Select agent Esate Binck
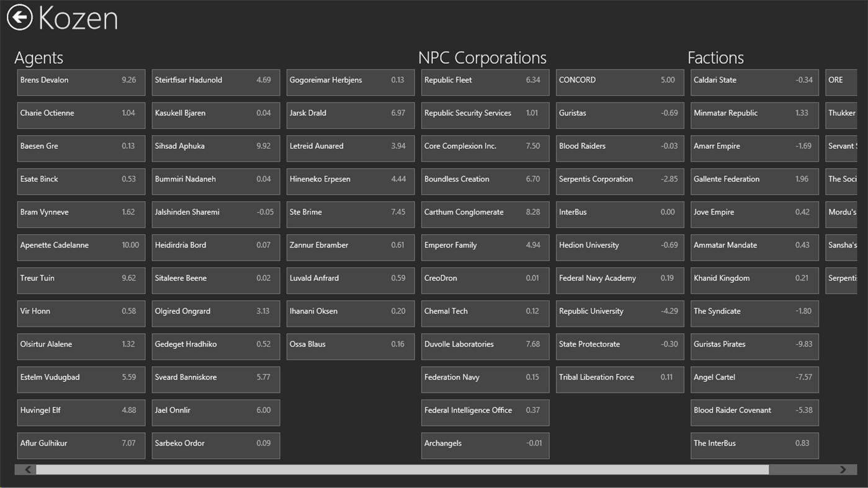The image size is (868, 488). (x=81, y=181)
